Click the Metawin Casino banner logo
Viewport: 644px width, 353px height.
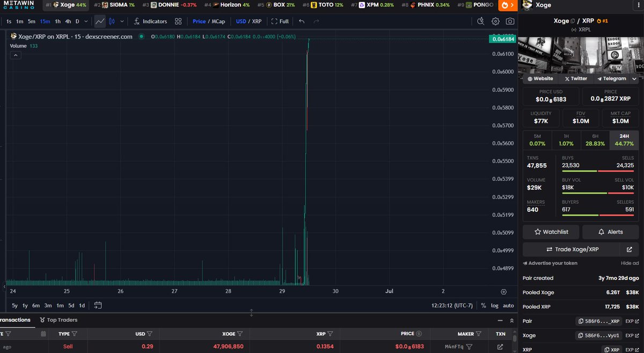click(19, 5)
